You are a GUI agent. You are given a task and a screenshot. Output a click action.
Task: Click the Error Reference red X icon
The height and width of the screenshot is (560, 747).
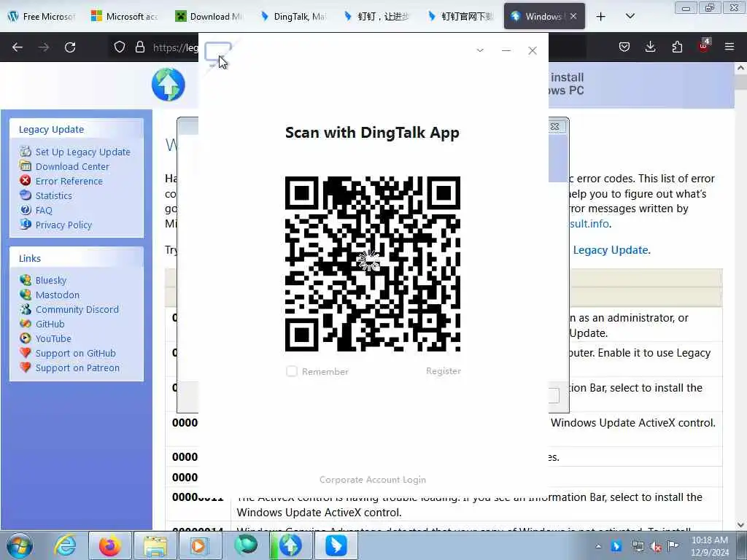click(26, 181)
